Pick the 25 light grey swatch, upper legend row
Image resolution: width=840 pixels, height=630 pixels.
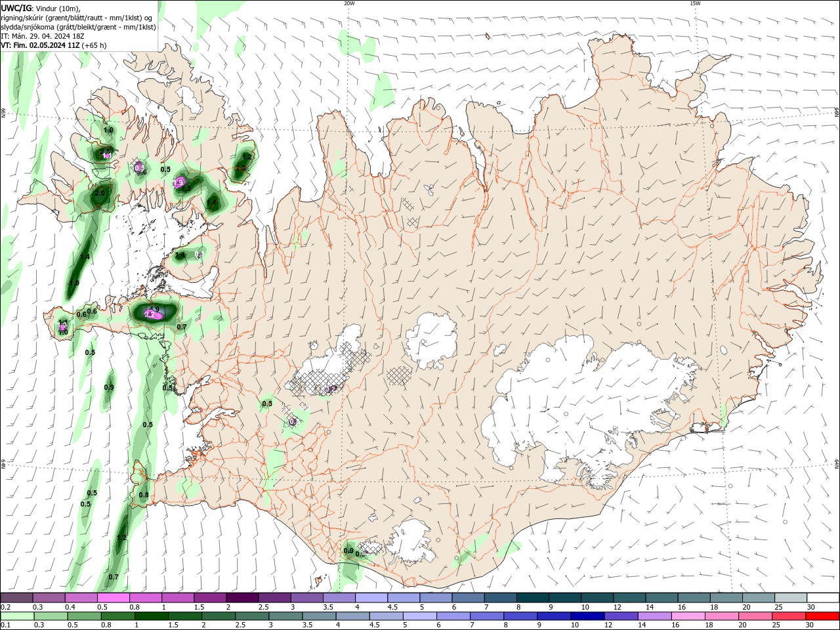tap(790, 597)
